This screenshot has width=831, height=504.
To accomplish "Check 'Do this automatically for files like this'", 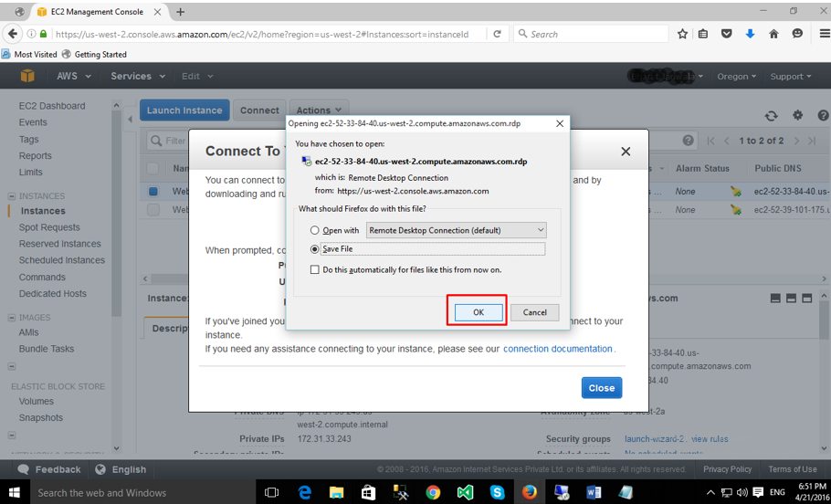I will click(315, 269).
